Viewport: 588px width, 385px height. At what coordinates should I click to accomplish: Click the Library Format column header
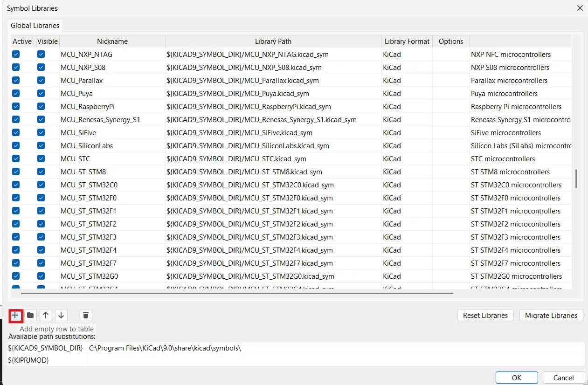(407, 41)
